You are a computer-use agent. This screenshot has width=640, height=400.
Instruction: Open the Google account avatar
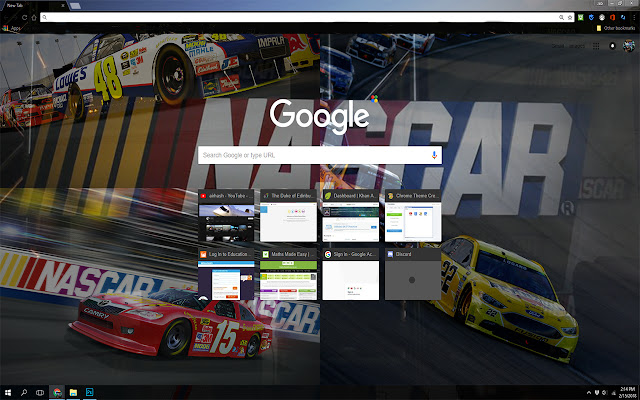point(629,46)
